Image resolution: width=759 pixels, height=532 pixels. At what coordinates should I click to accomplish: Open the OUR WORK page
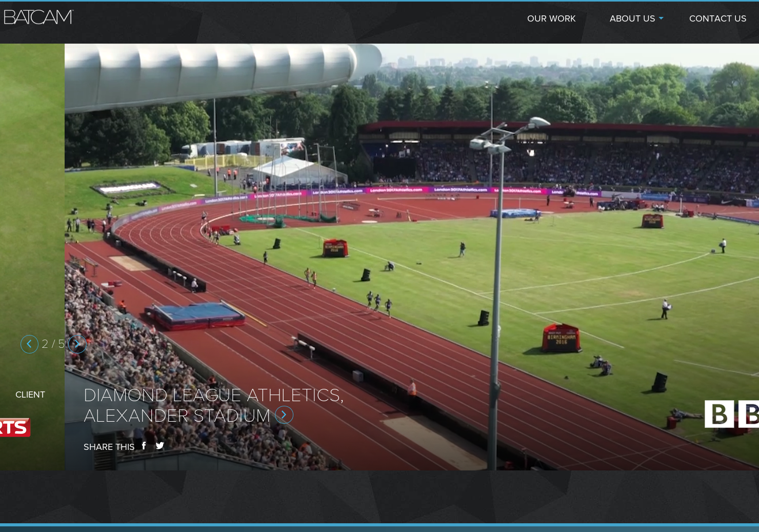coord(551,18)
